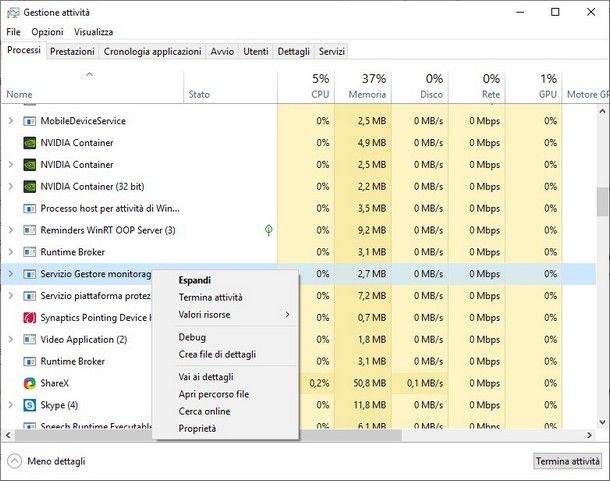Choose Espandi in context menu
610x481 pixels.
tap(226, 280)
